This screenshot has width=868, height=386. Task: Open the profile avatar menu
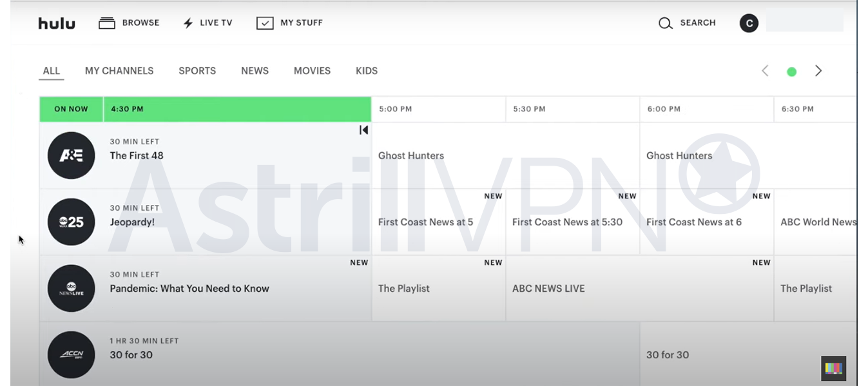click(x=749, y=23)
